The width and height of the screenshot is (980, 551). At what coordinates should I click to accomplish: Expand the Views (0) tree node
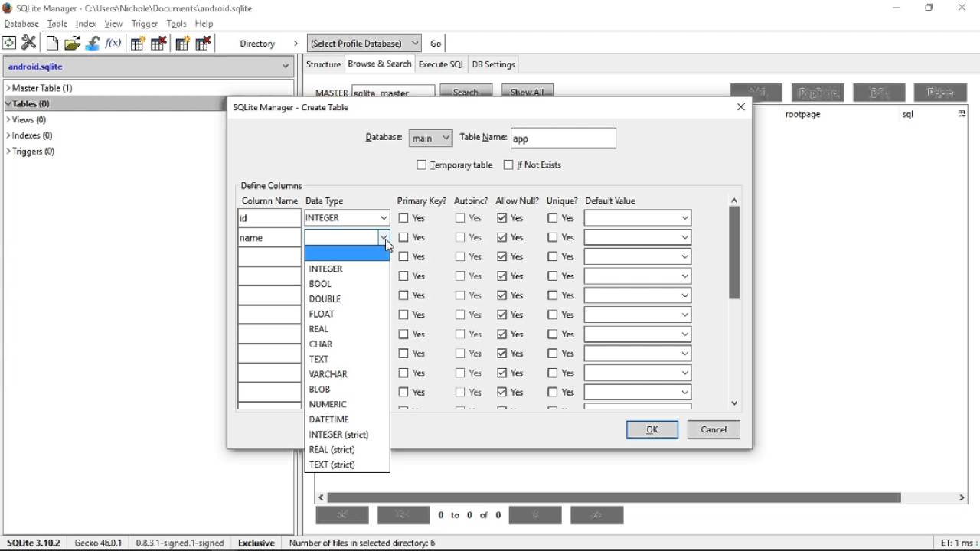(8, 119)
